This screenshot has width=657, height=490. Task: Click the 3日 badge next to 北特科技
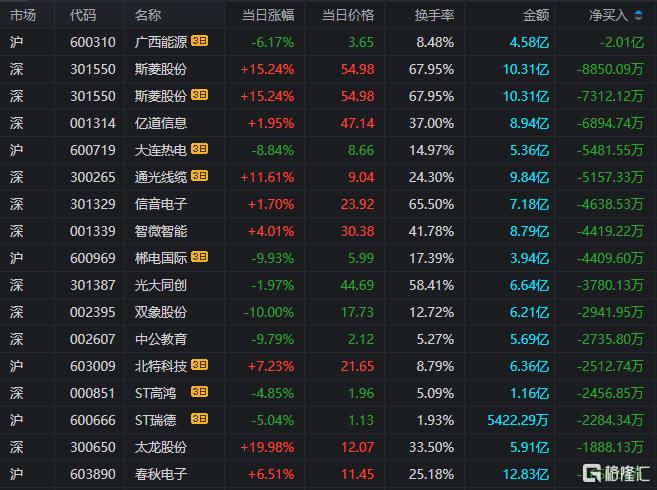tap(199, 365)
